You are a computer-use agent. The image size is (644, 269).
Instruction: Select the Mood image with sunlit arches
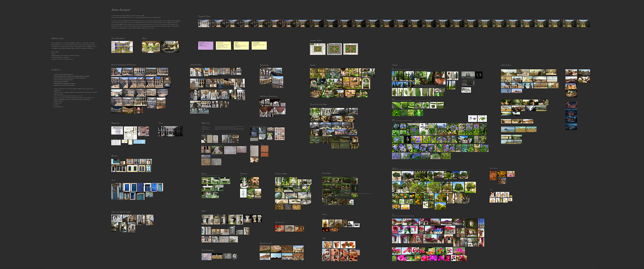[151, 47]
